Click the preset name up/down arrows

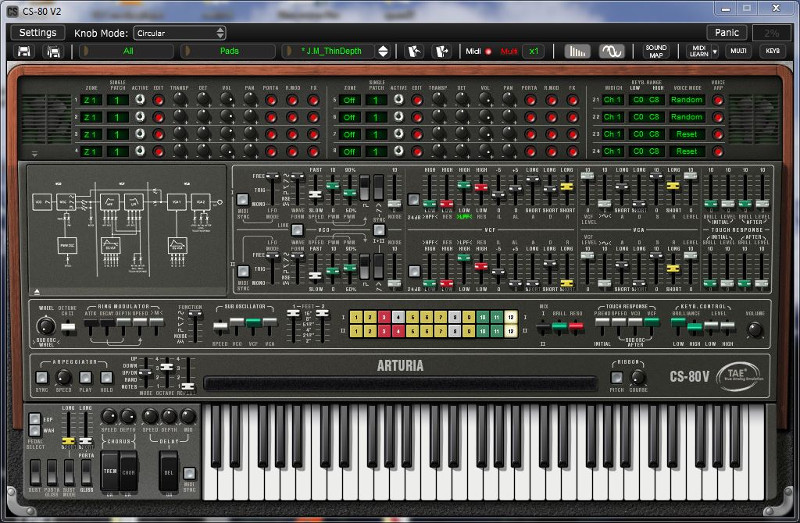(383, 51)
